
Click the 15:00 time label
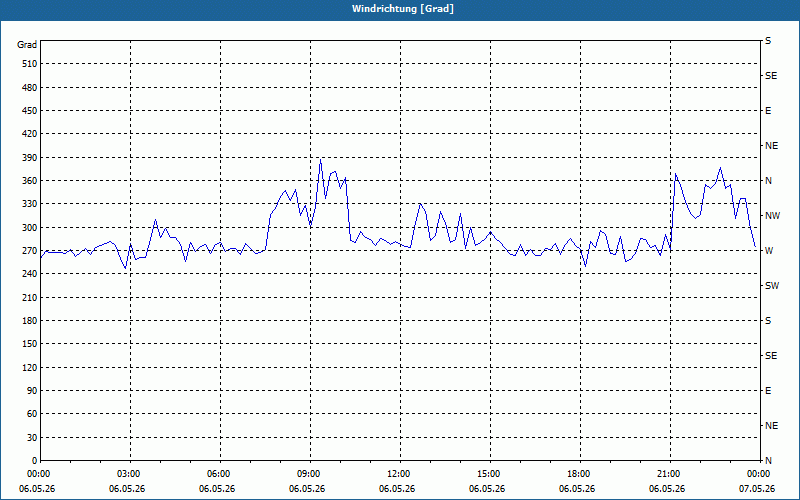490,474
